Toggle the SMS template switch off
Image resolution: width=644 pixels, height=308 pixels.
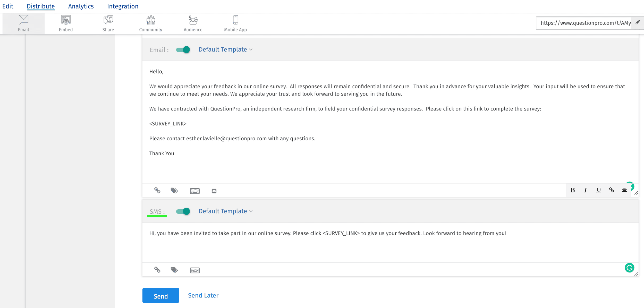182,211
